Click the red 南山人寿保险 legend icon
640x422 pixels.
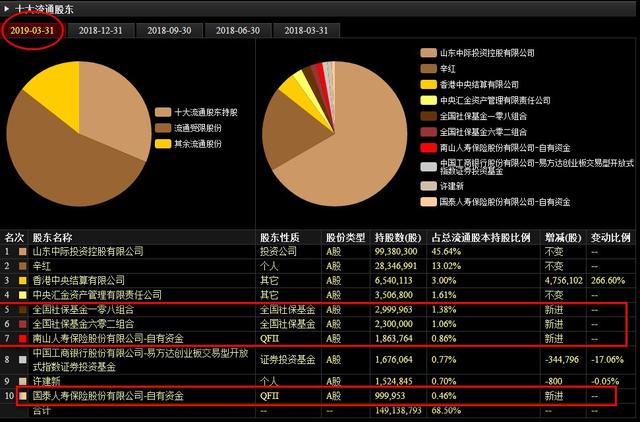(428, 148)
